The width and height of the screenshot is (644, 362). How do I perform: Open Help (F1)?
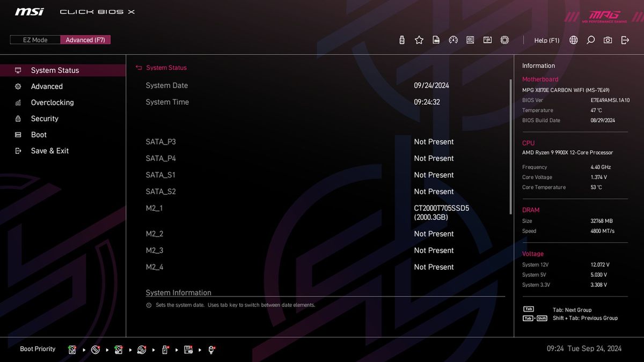tap(547, 40)
